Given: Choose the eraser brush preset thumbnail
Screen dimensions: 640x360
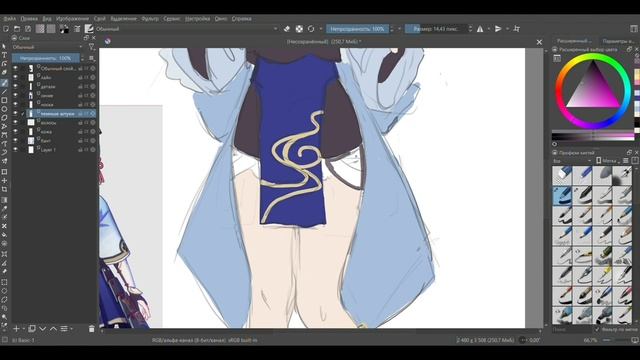Looking at the screenshot, I should pos(562,175).
